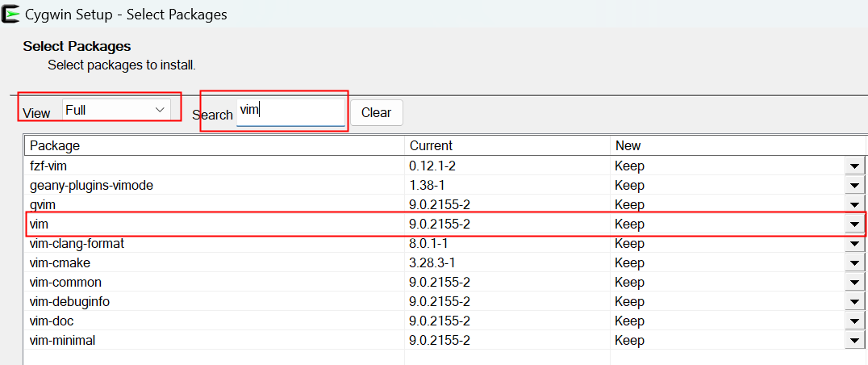This screenshot has width=868, height=365.
Task: Expand the vim-doc Keep dropdown arrow
Action: click(854, 321)
